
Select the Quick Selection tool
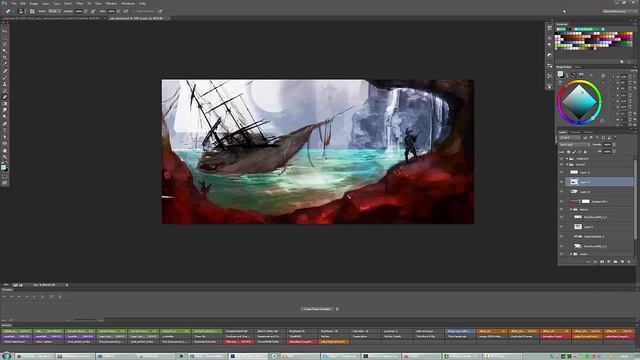click(x=5, y=50)
